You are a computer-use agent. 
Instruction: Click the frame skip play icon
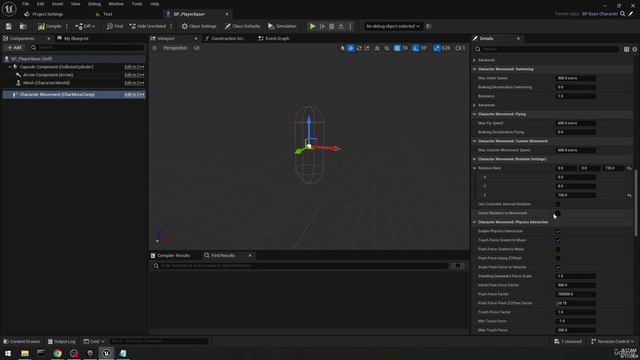pos(322,26)
